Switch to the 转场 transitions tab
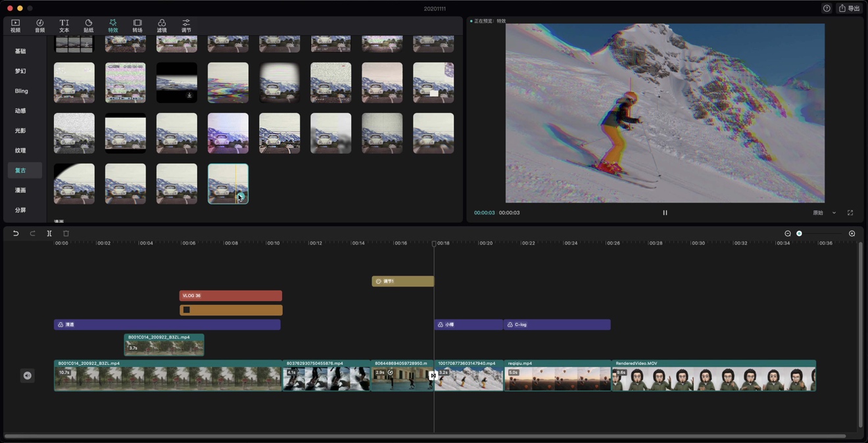This screenshot has width=868, height=443. [x=137, y=26]
